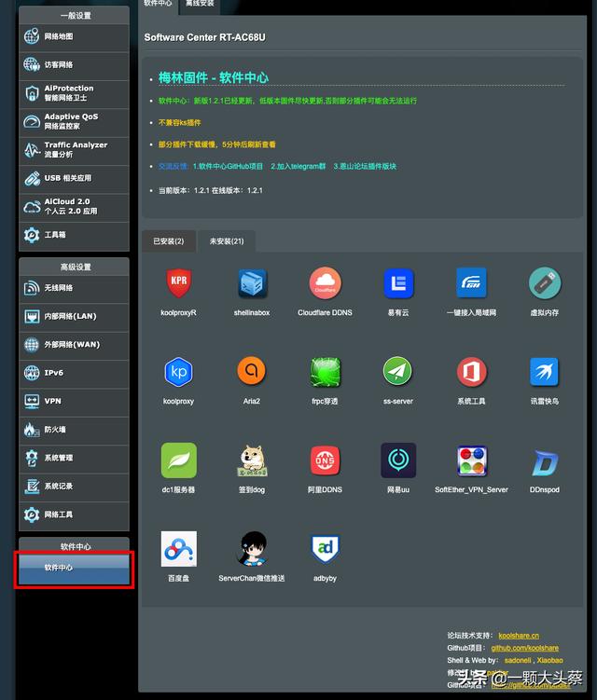Screen dimensions: 597x700
Task: Follow the 2.加入telegram群 link
Action: click(298, 166)
